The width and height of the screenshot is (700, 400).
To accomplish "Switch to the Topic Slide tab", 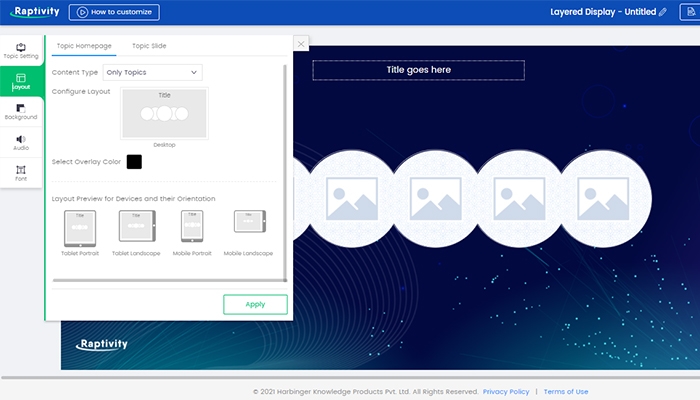I will pos(149,46).
